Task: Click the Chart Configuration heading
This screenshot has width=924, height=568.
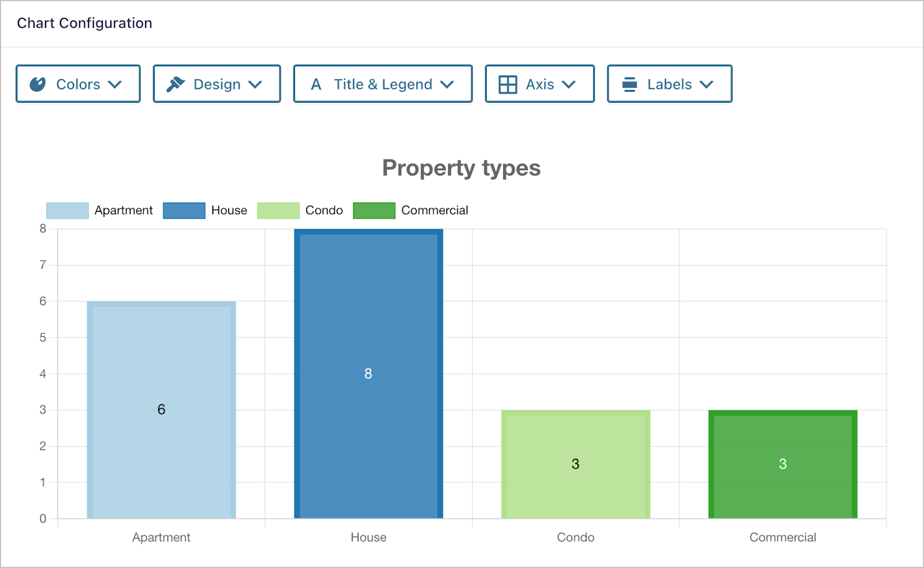Action: [84, 23]
